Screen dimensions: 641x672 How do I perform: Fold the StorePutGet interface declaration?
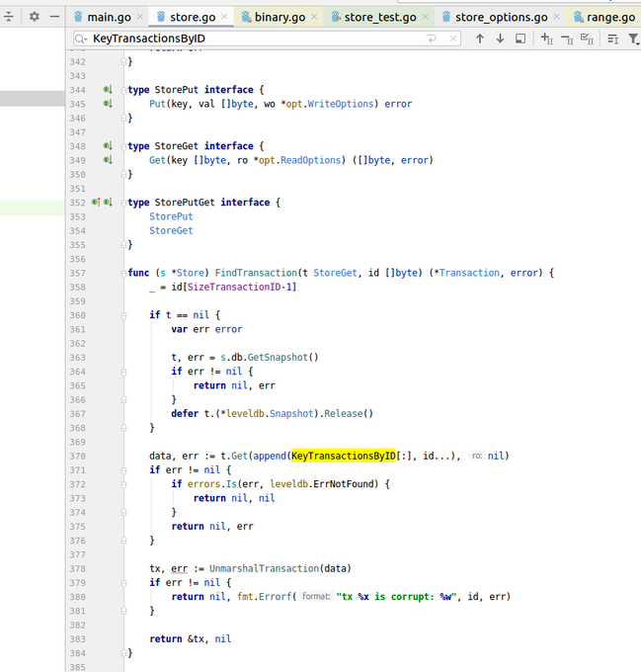pos(123,203)
